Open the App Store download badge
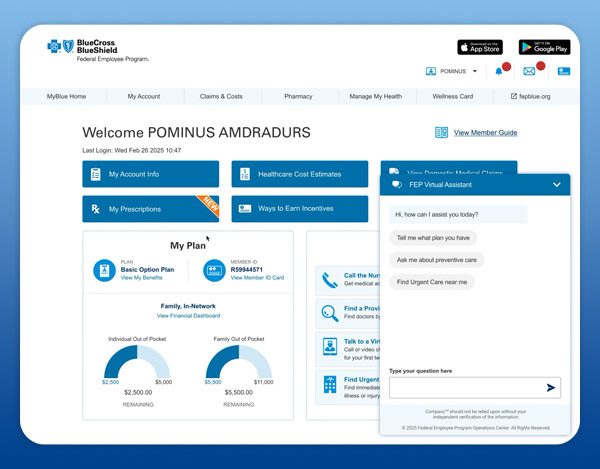This screenshot has height=469, width=600. 480,47
